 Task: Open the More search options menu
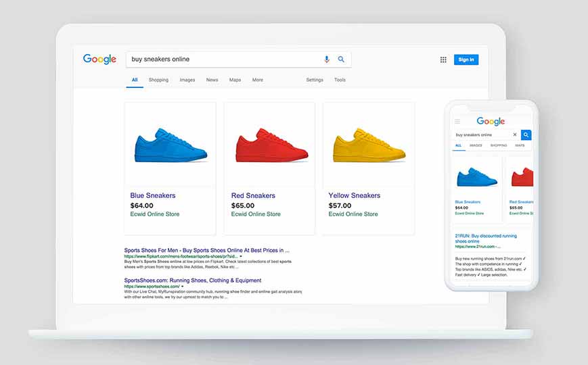pos(257,80)
